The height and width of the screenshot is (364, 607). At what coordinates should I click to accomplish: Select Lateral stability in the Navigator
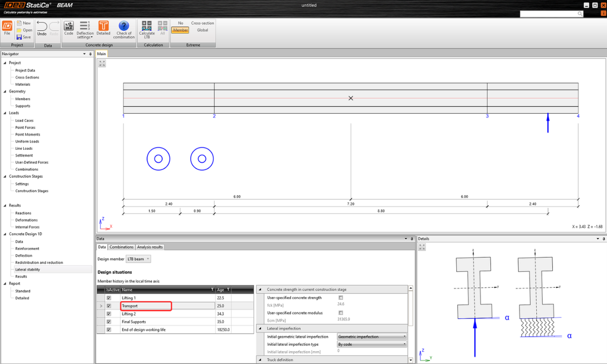click(x=27, y=269)
